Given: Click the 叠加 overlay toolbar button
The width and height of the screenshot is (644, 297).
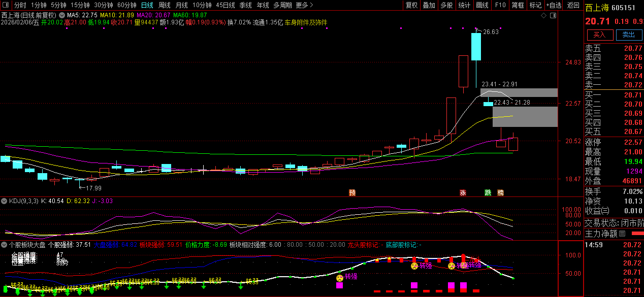Looking at the screenshot, I should 429,5.
